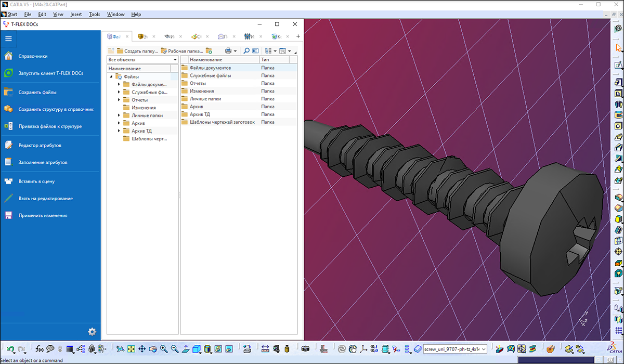Screen dimensions: 624x364
Task: Select the Fly mode airplane icon
Action: [120, 349]
